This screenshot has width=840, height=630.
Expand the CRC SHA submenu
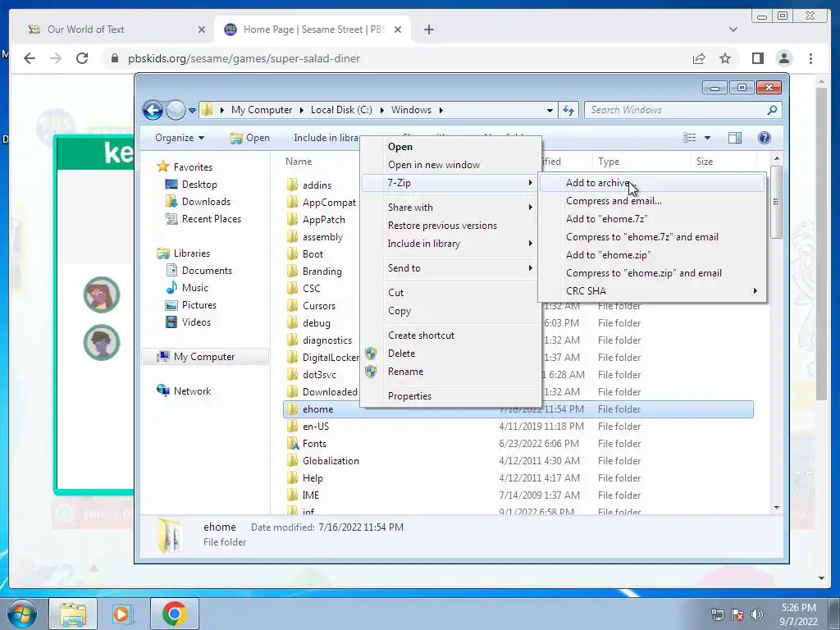pos(652,291)
